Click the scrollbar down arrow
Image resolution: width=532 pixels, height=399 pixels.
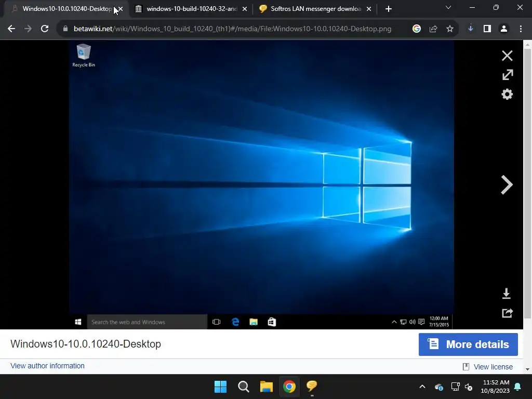tap(527, 369)
